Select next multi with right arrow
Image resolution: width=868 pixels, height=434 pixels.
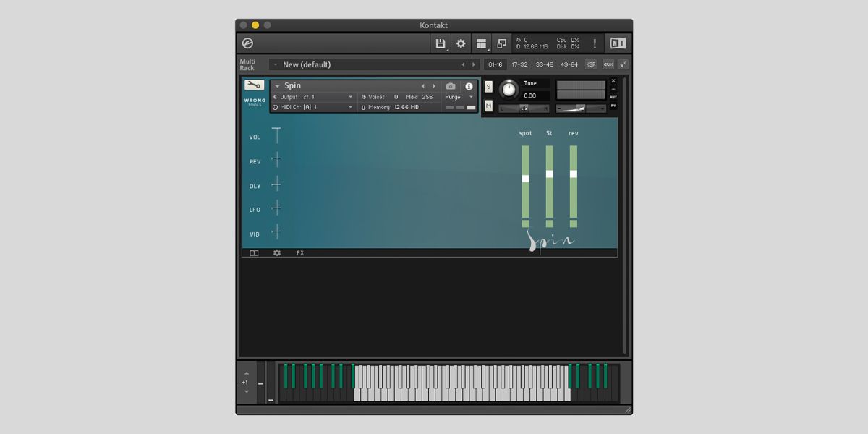point(474,64)
